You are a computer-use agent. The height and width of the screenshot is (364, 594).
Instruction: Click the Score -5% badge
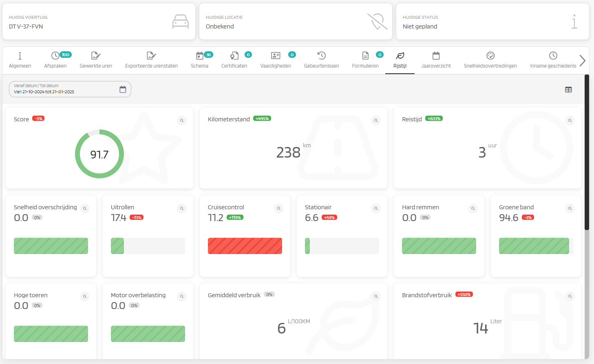[38, 118]
